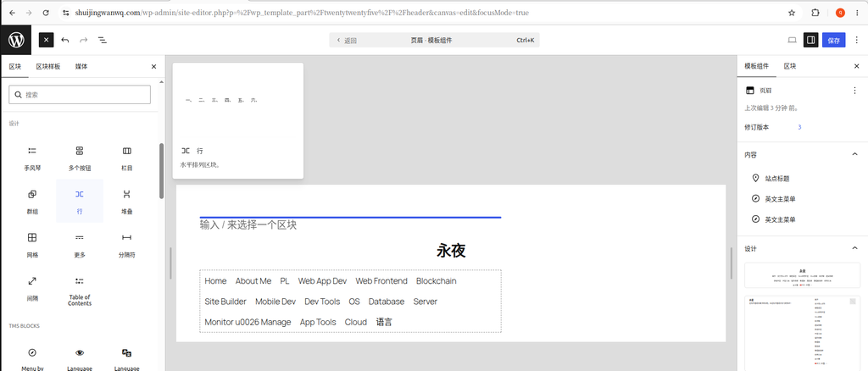This screenshot has height=371, width=868.
Task: Close the inserter panel via its X
Action: (x=154, y=66)
